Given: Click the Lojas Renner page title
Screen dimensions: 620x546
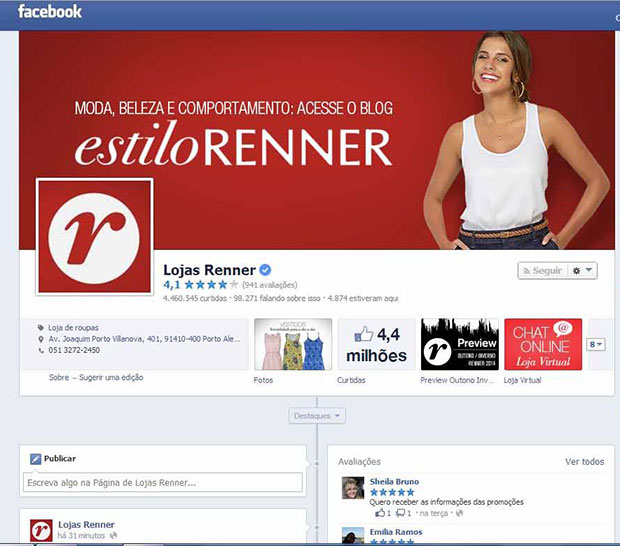Looking at the screenshot, I should pyautogui.click(x=210, y=270).
